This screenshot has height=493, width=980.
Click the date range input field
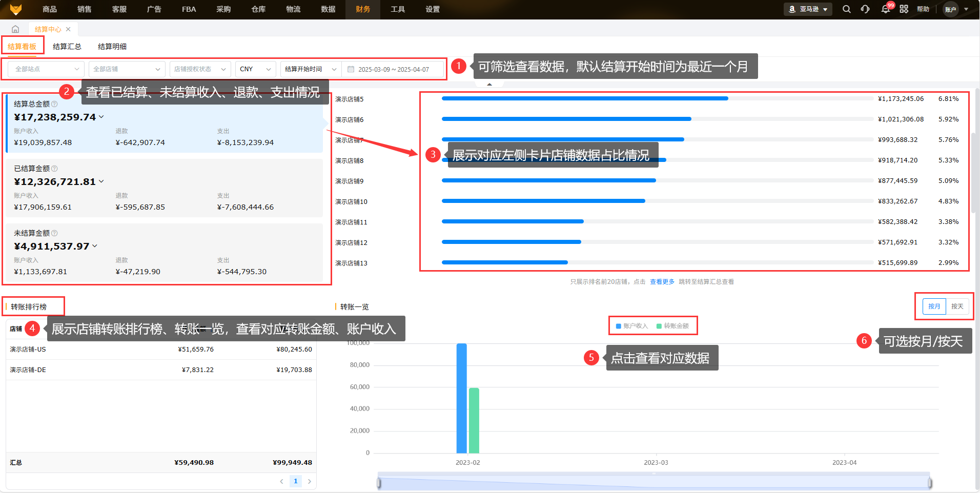(x=393, y=69)
